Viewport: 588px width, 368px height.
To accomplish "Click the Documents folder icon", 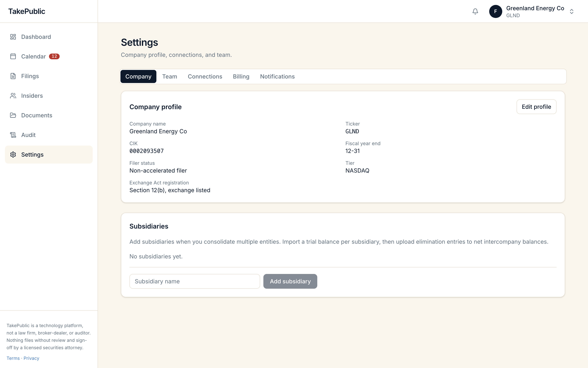I will coord(13,115).
